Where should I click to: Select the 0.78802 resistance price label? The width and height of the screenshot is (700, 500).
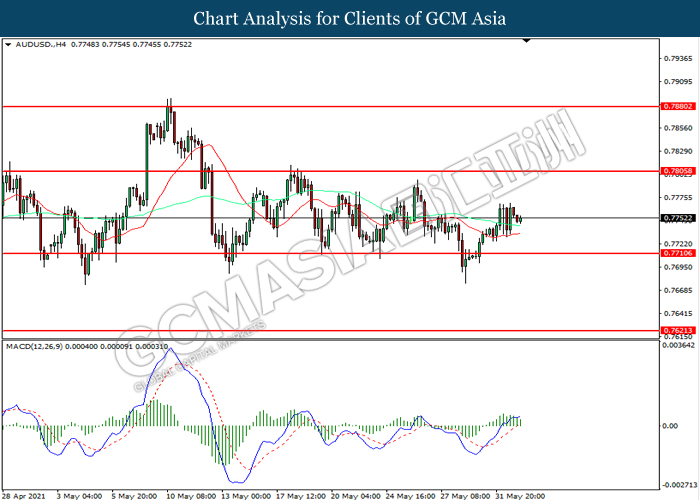pyautogui.click(x=678, y=106)
